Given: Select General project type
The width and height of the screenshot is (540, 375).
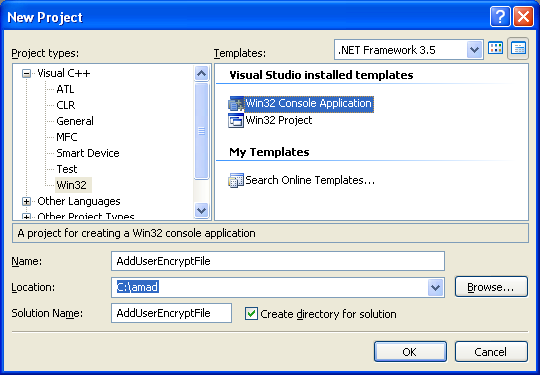Looking at the screenshot, I should click(x=75, y=121).
